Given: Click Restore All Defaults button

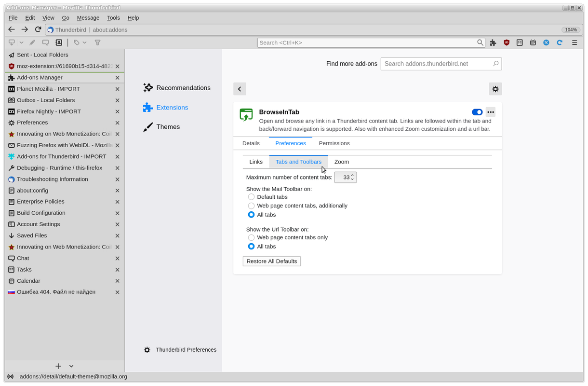Looking at the screenshot, I should 272,261.
